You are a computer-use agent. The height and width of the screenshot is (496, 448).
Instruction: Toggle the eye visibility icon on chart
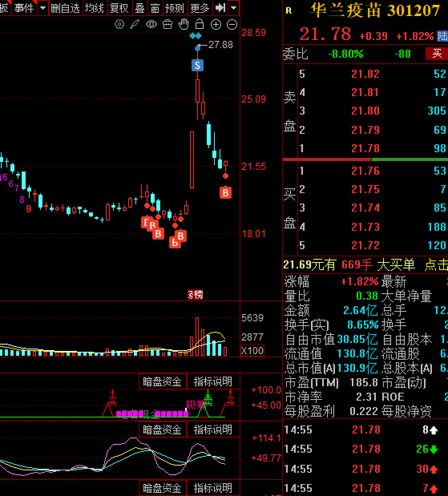(x=151, y=25)
